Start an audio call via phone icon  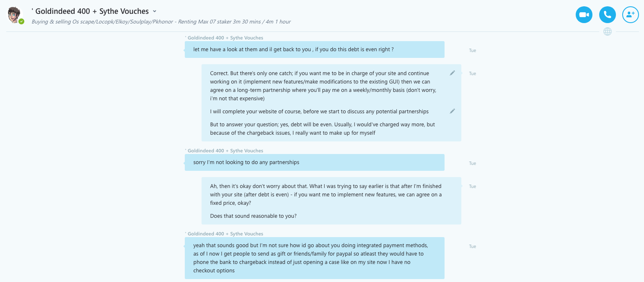607,15
